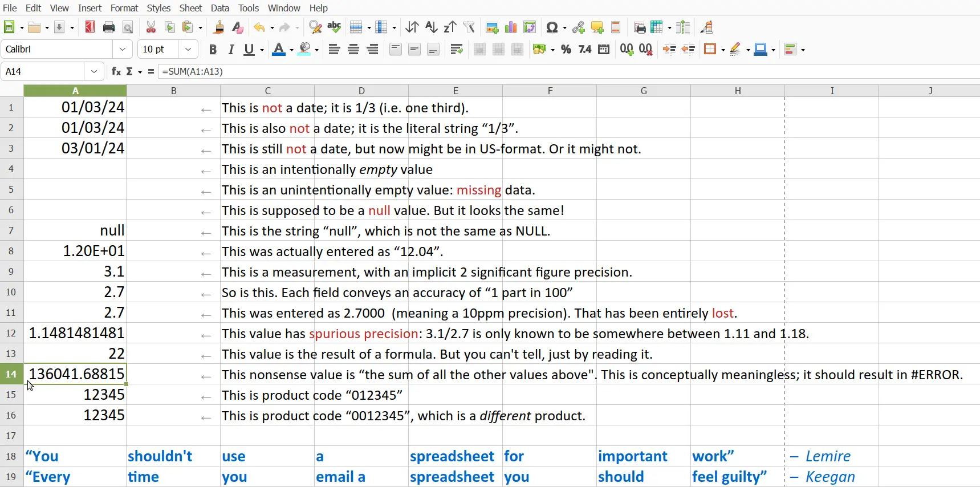Viewport: 980px width, 487px height.
Task: Toggle Underline formatting
Action: tap(250, 50)
